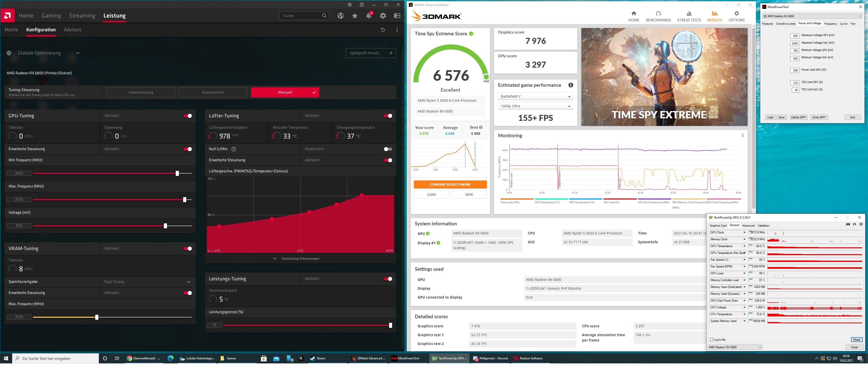Screen dimensions: 868x373
Task: Open favorites star icon in Radeon Software
Action: coord(355,15)
